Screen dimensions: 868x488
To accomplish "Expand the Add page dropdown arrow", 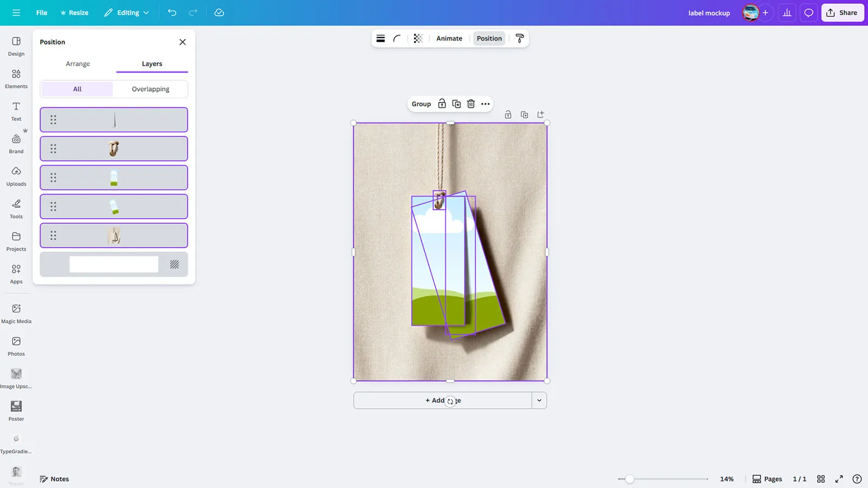I will pyautogui.click(x=539, y=401).
